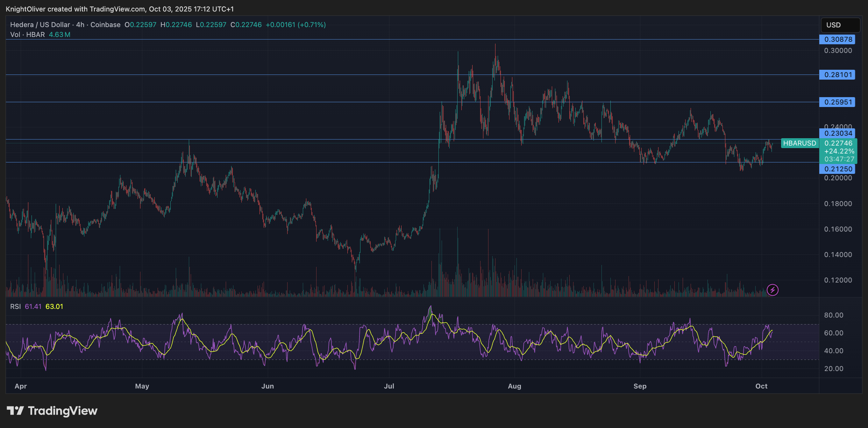The width and height of the screenshot is (868, 428).
Task: Click the HBARUSD price tag
Action: click(x=799, y=143)
